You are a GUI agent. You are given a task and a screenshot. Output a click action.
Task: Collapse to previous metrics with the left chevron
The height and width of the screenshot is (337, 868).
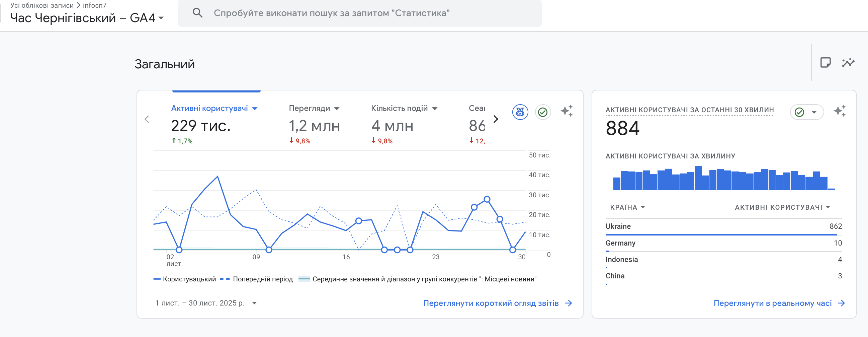147,119
